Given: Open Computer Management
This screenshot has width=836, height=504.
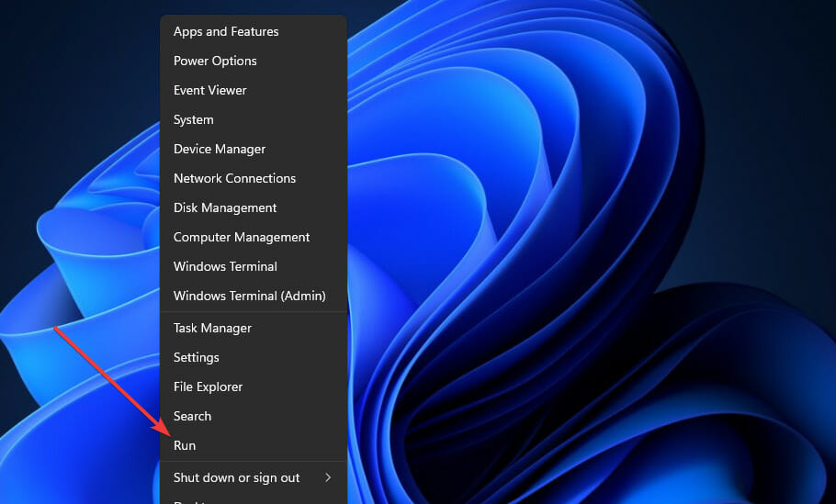Looking at the screenshot, I should [242, 237].
